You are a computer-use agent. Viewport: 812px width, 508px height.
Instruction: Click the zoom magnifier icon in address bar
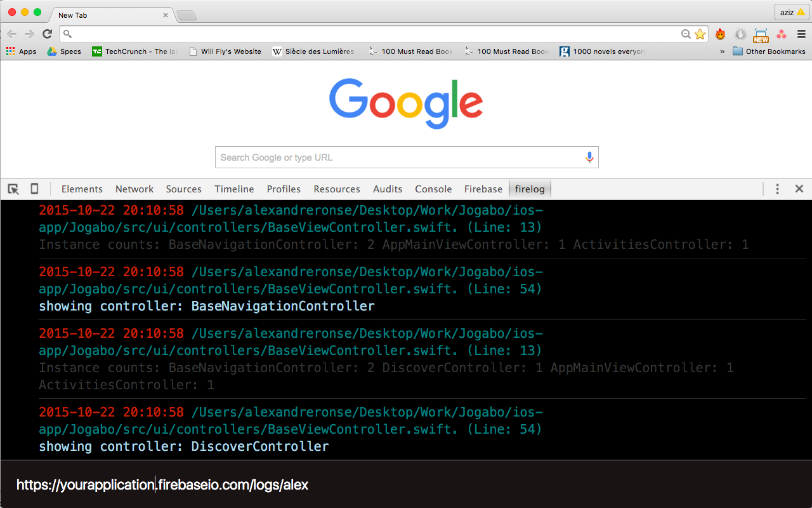[x=686, y=34]
